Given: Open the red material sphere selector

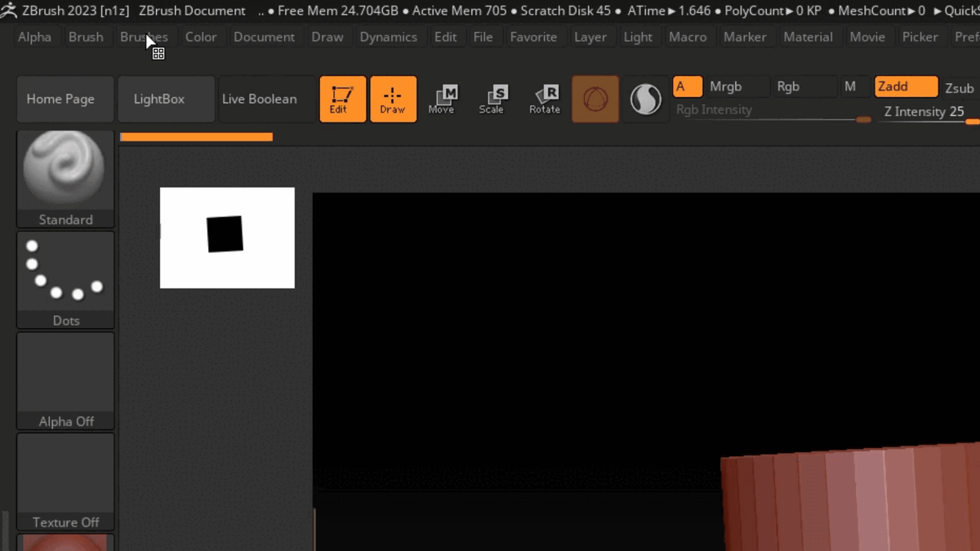Looking at the screenshot, I should (65, 543).
